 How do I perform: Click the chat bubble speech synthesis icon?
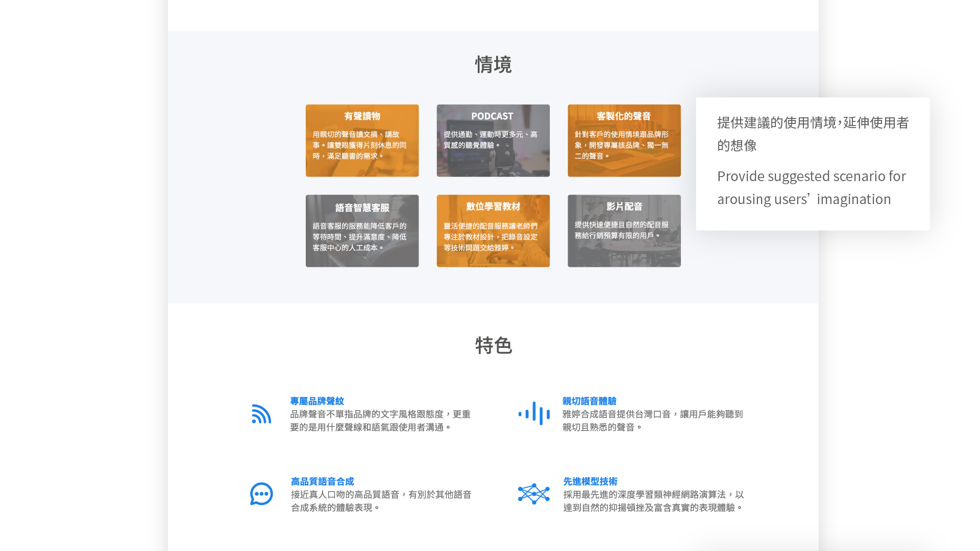click(261, 494)
